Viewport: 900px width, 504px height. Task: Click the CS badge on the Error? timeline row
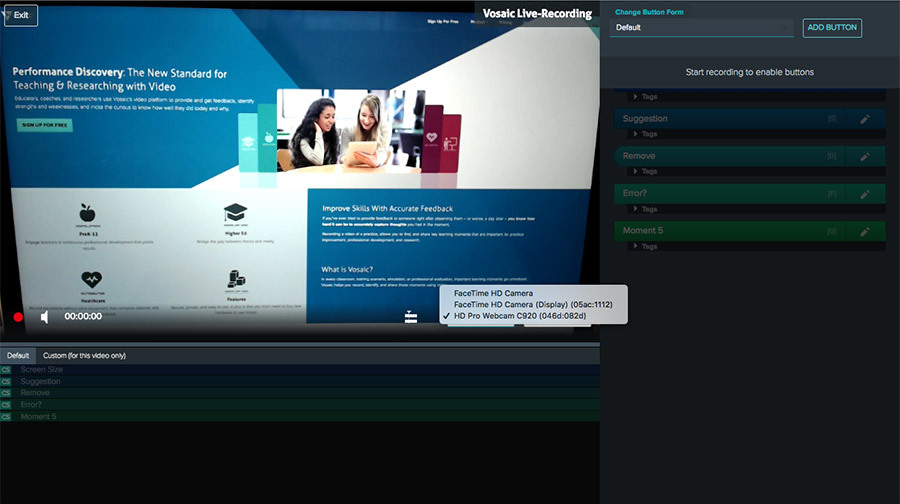click(6, 405)
